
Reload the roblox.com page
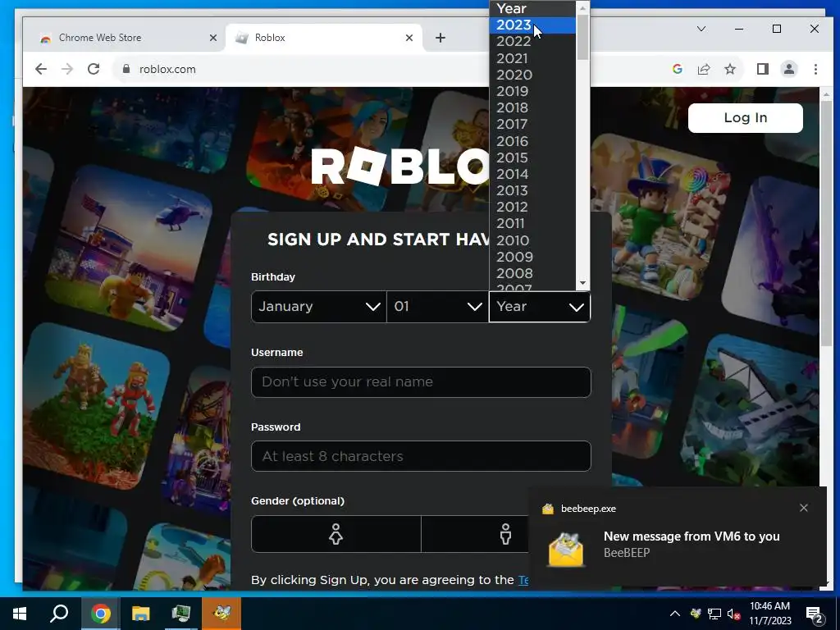(x=94, y=69)
